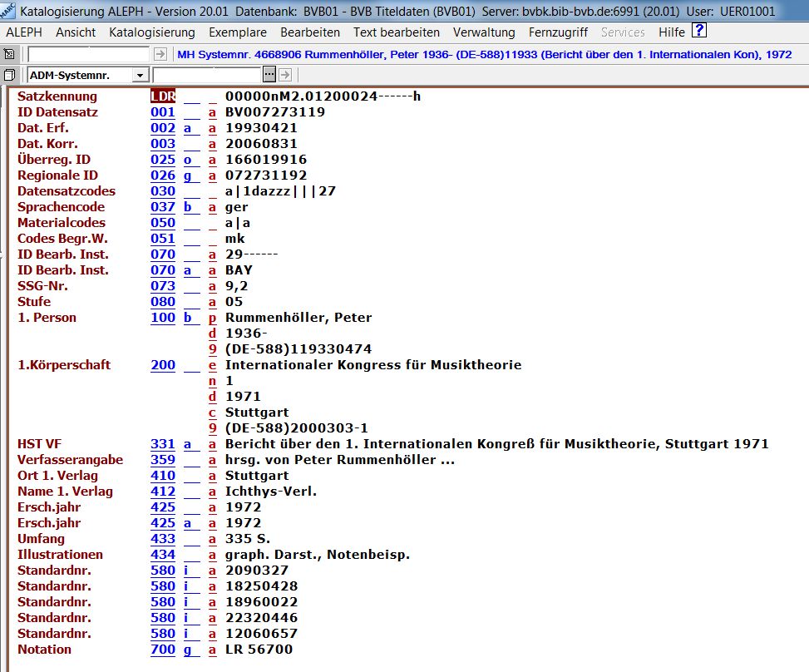
Task: Click the record bar icon left of first input
Action: [x=9, y=54]
